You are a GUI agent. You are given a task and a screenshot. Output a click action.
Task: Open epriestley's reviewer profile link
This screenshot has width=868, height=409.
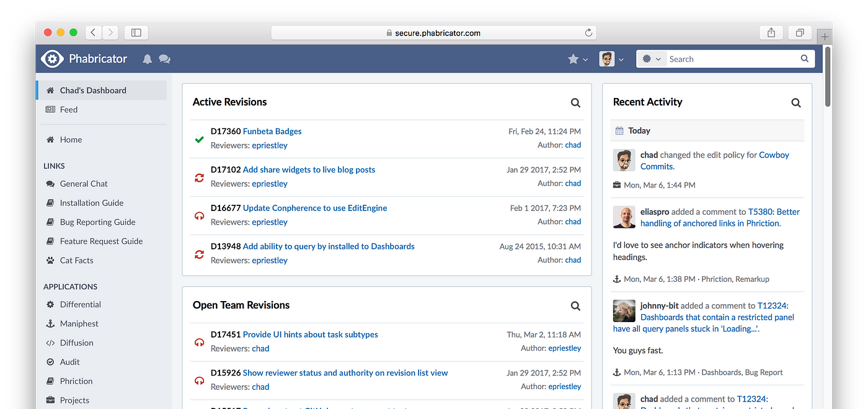click(x=270, y=145)
